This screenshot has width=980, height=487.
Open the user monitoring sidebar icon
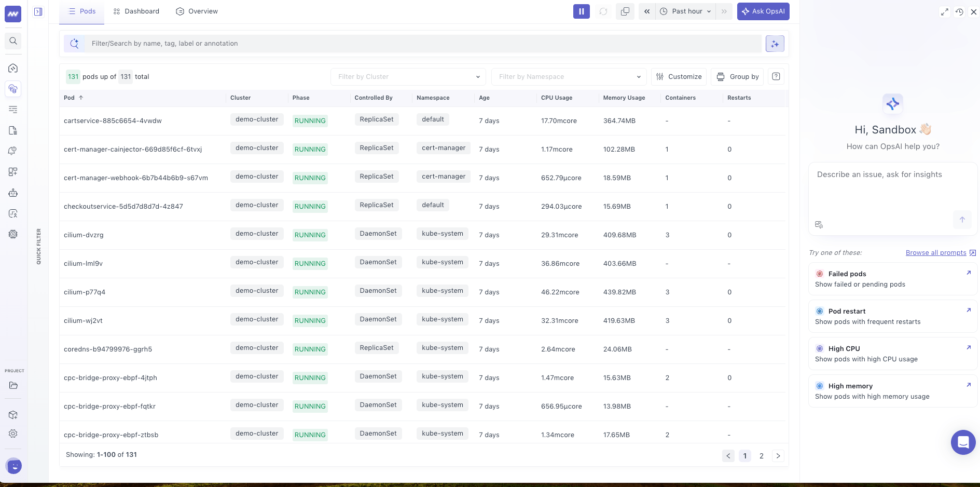(x=13, y=213)
